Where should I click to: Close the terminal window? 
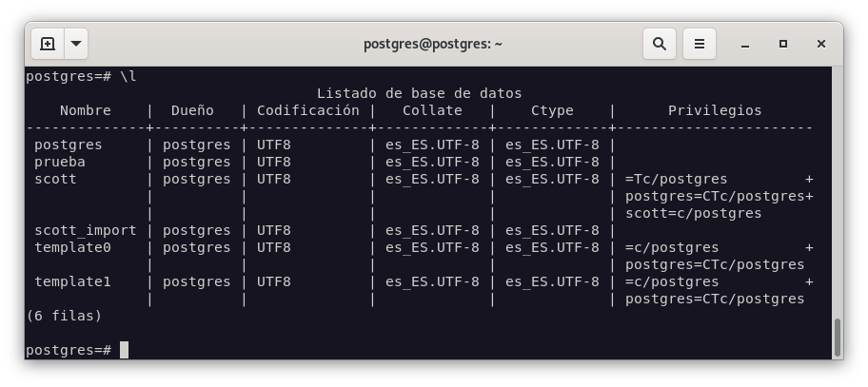coord(821,44)
